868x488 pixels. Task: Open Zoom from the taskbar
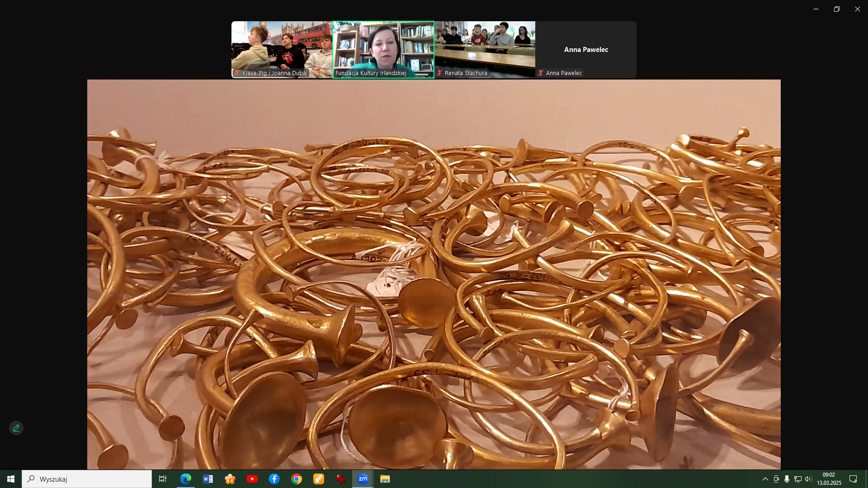(x=363, y=479)
